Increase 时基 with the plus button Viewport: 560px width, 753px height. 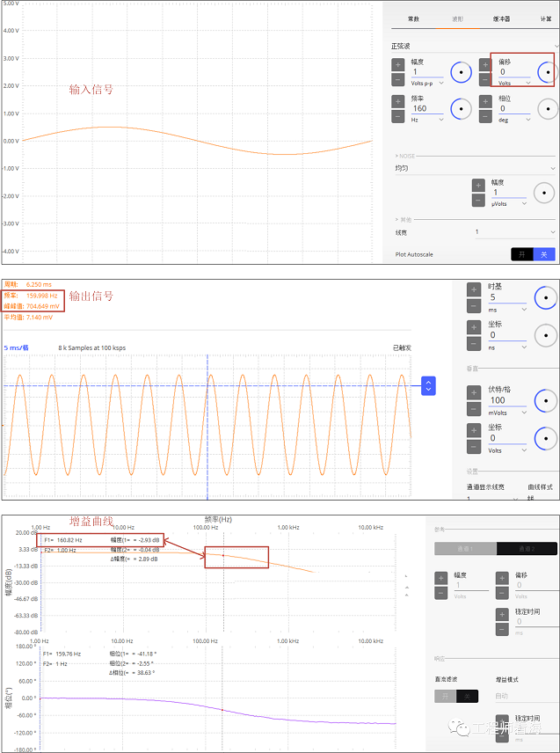474,290
